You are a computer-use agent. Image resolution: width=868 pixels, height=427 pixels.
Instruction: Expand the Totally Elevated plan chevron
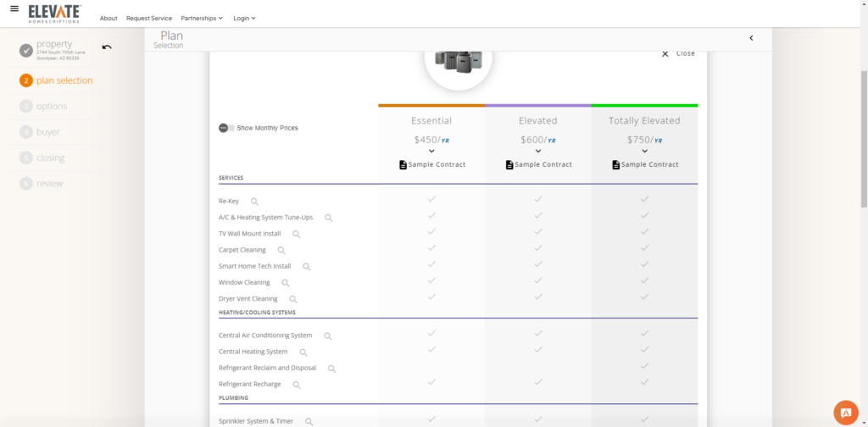[x=644, y=152]
